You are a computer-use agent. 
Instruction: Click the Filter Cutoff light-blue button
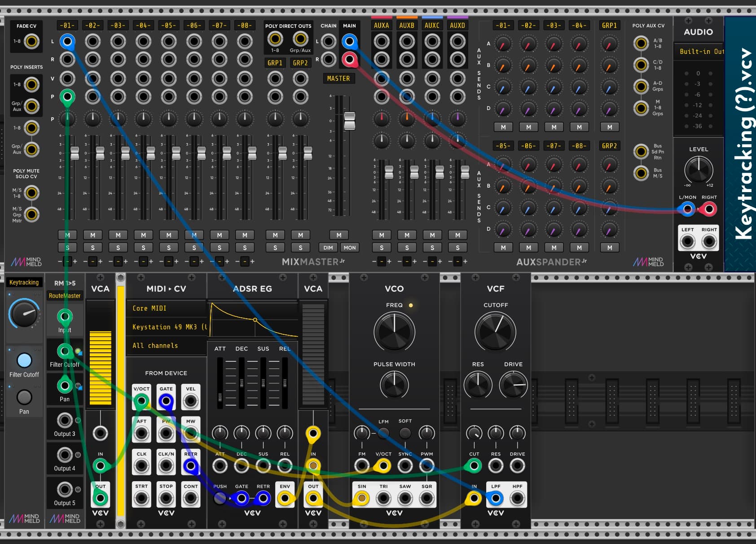(24, 360)
